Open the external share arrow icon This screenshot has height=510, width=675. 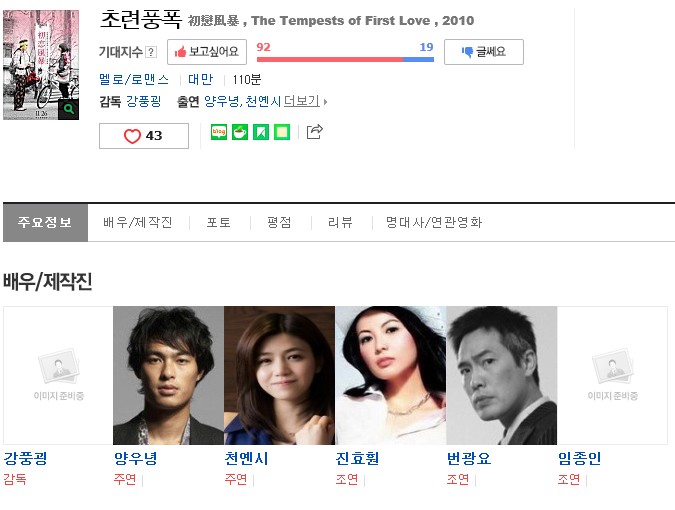315,132
